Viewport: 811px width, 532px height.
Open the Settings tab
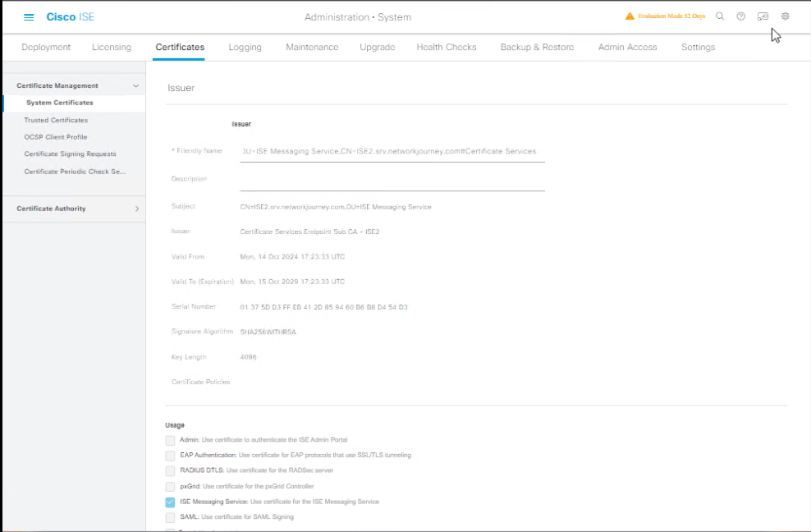pyautogui.click(x=699, y=47)
